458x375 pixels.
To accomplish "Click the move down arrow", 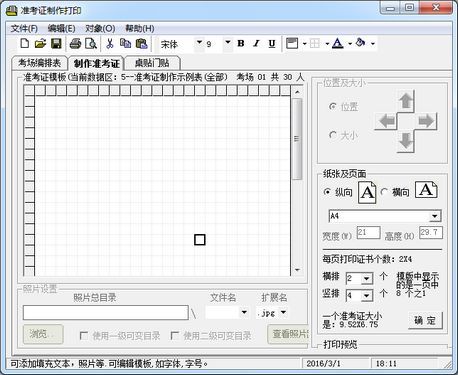I will pyautogui.click(x=406, y=141).
